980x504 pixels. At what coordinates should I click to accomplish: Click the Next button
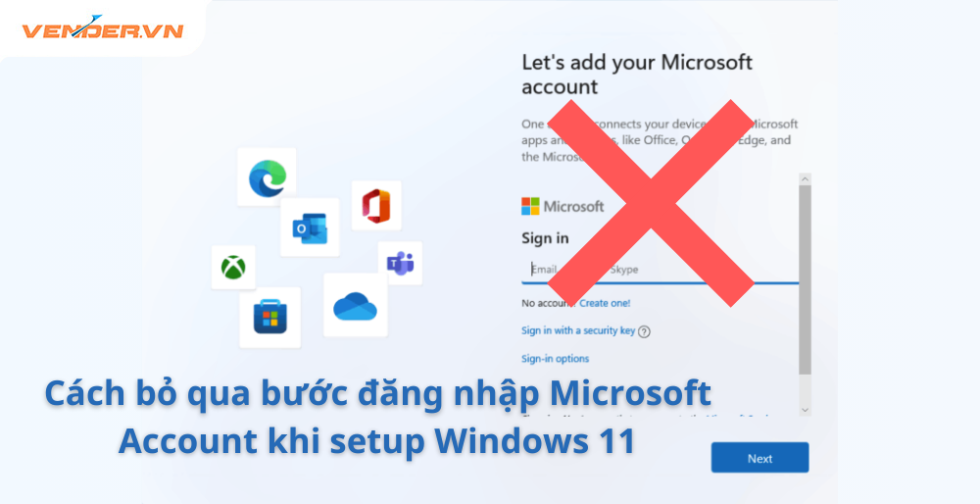coord(760,458)
